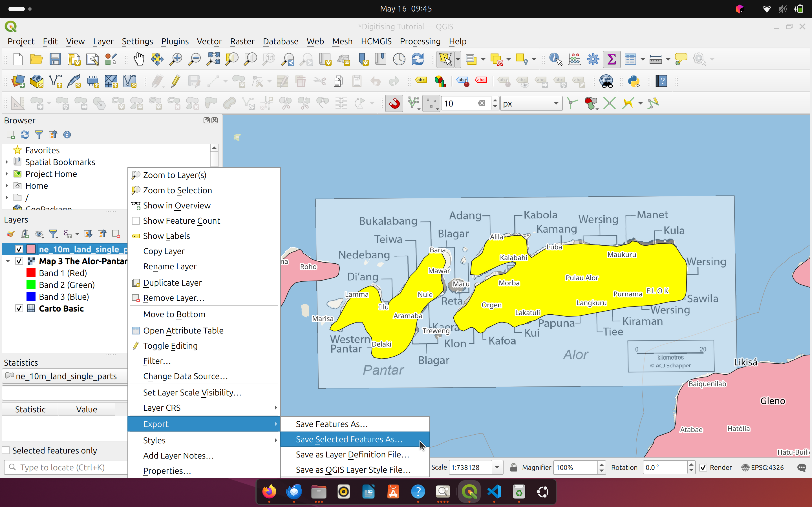Click the Save Project icon
The height and width of the screenshot is (507, 812).
55,59
